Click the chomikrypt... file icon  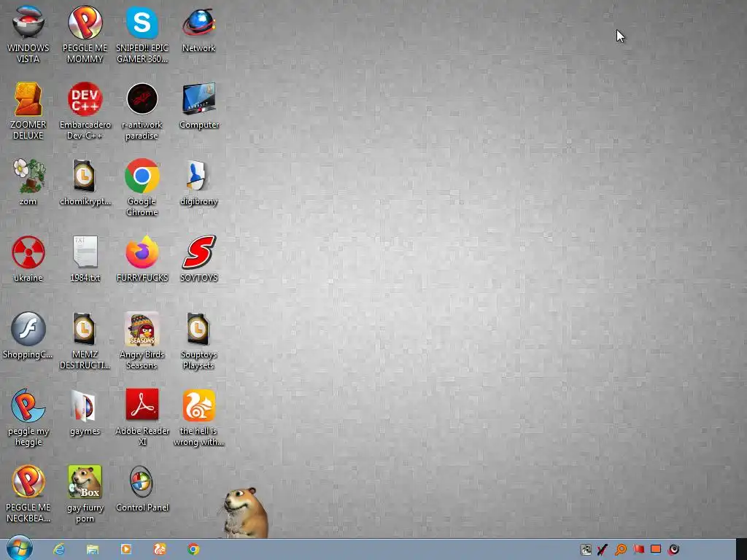(85, 182)
